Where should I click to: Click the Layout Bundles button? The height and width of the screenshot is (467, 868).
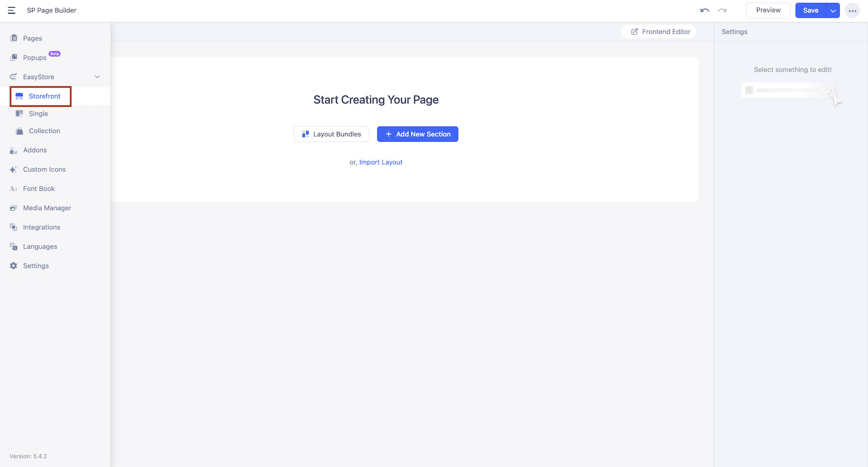[332, 134]
